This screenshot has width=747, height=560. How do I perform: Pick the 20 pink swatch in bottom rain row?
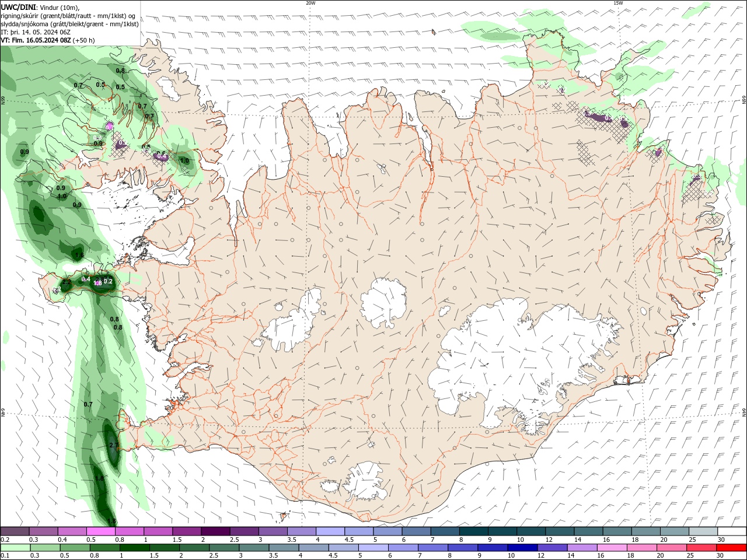click(x=671, y=548)
